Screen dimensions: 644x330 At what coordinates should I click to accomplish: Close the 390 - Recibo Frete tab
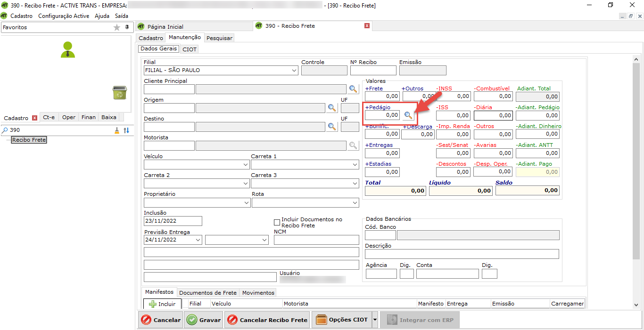367,26
